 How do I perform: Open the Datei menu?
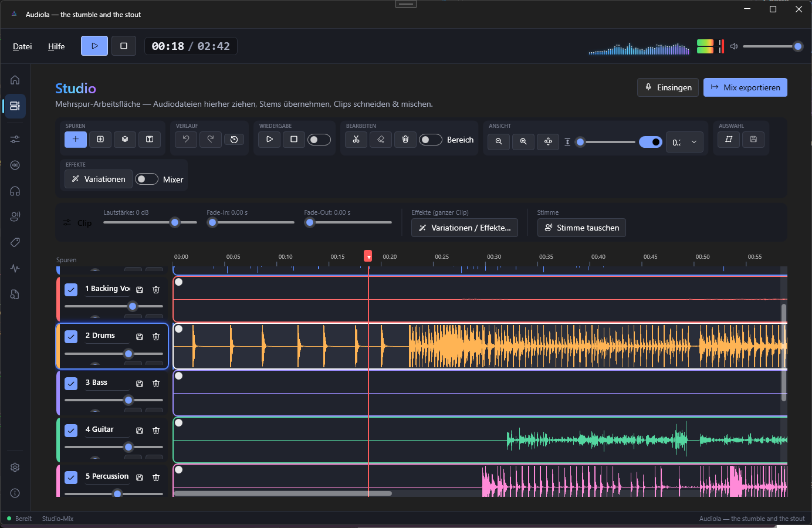22,46
